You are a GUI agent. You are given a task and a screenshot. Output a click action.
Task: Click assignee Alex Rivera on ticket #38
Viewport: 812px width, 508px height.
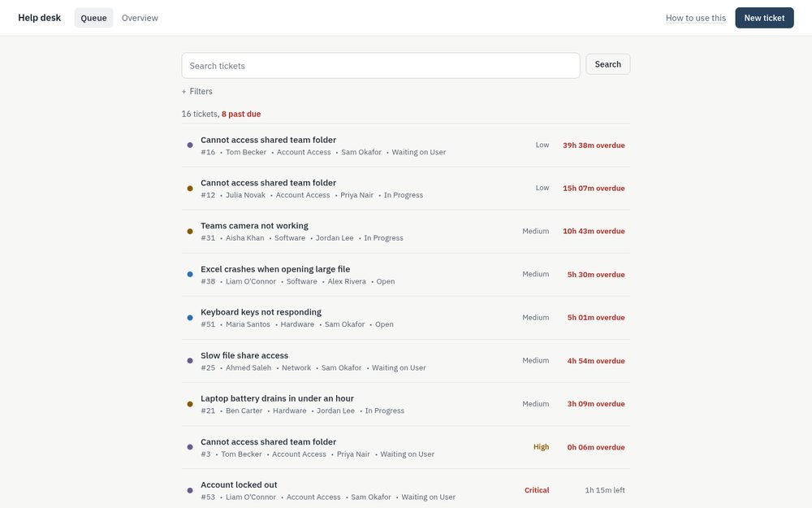pyautogui.click(x=347, y=281)
